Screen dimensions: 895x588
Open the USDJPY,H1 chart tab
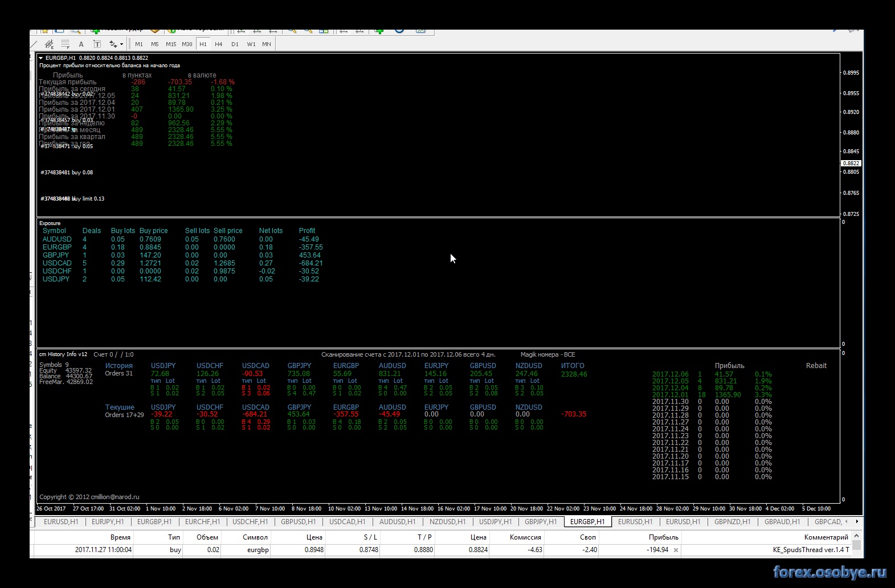pos(496,521)
